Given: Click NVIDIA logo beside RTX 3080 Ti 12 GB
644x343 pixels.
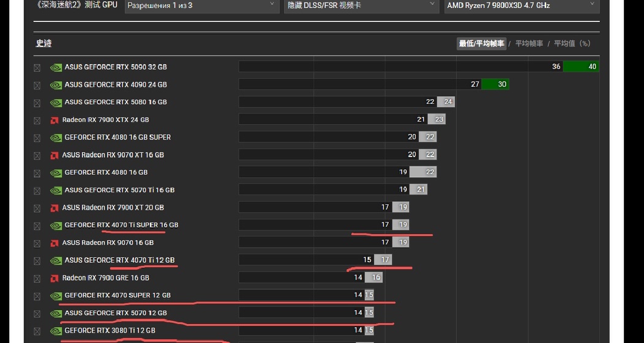Looking at the screenshot, I should point(56,331).
